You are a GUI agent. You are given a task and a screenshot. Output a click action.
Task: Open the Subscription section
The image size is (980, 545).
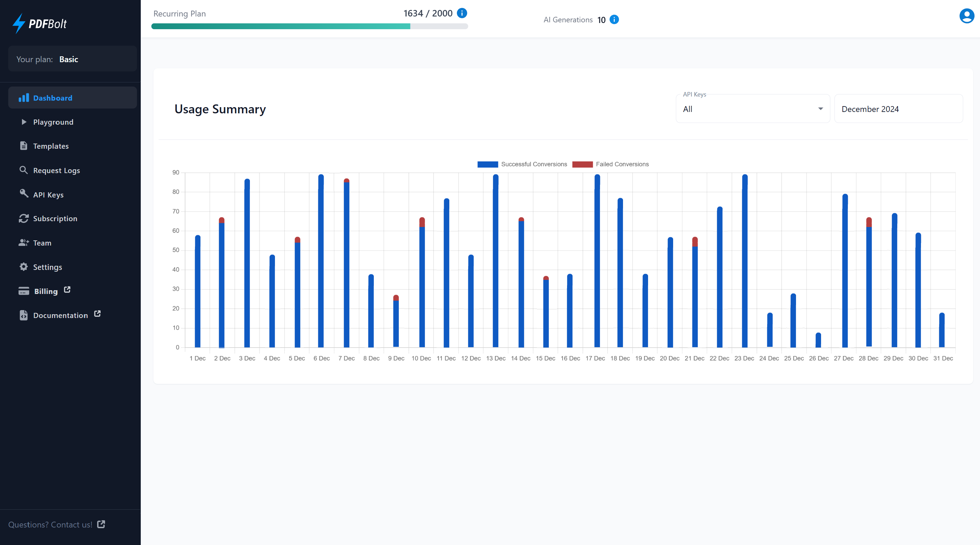point(55,218)
